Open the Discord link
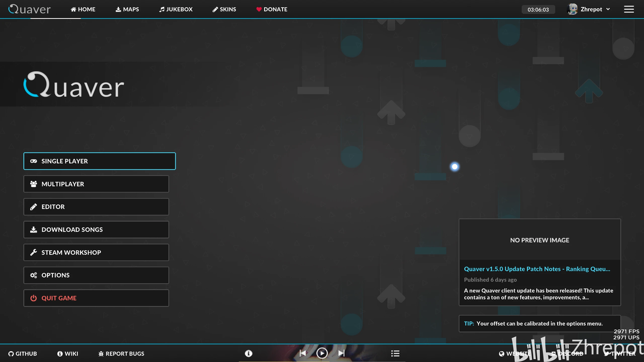This screenshot has height=362, width=644. click(567, 353)
